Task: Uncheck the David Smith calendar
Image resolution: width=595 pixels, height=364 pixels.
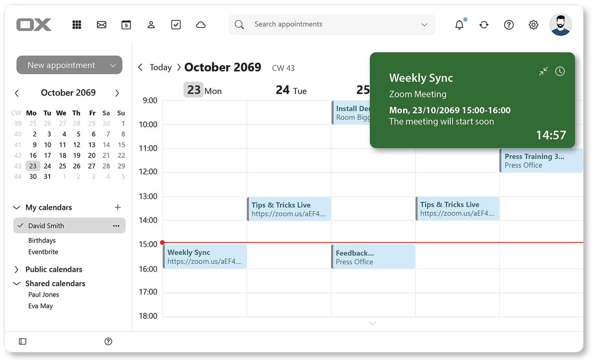Action: (21, 225)
